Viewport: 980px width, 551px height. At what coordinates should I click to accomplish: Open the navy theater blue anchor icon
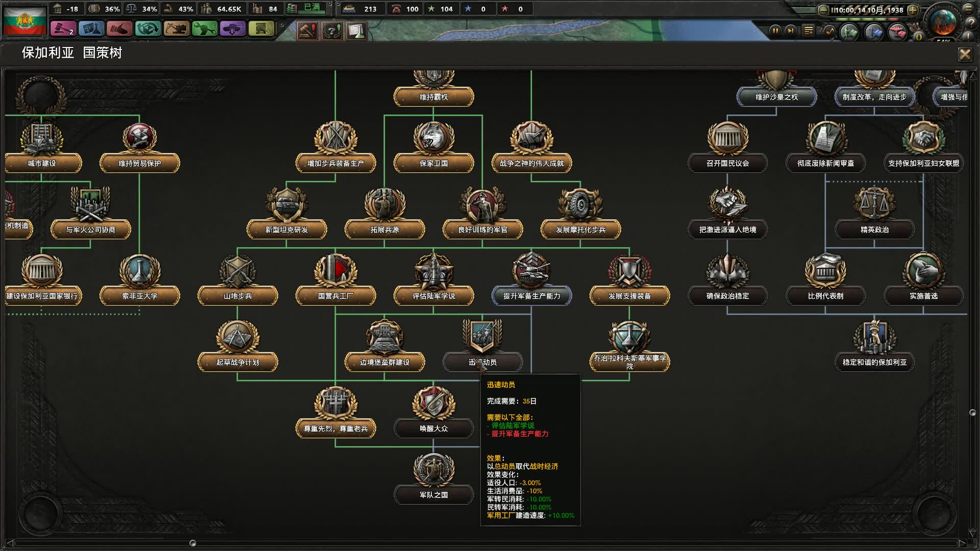(873, 32)
